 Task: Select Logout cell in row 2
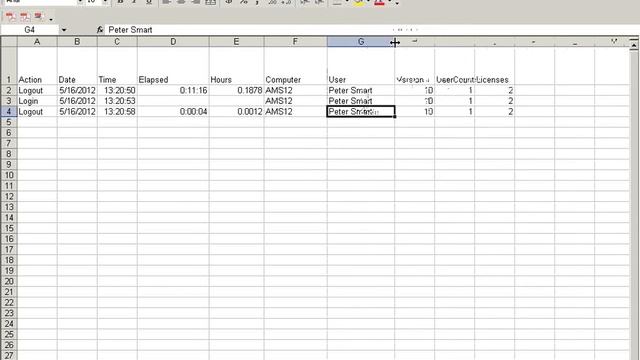pos(37,90)
